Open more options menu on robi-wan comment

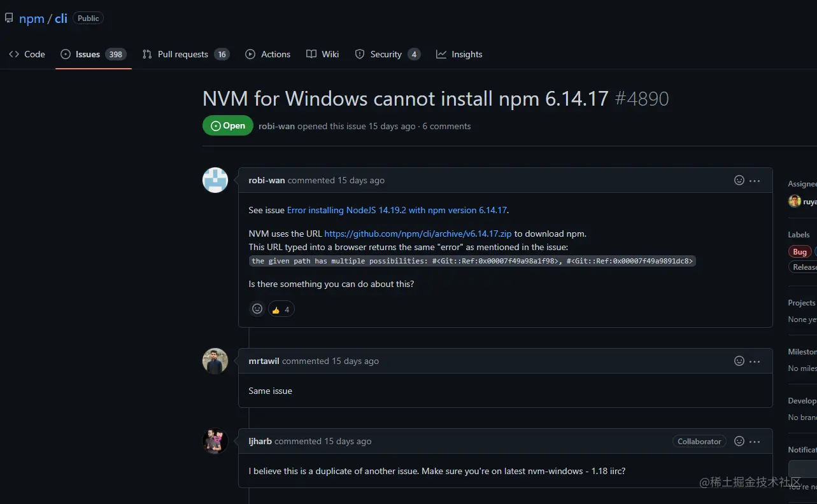pos(755,181)
